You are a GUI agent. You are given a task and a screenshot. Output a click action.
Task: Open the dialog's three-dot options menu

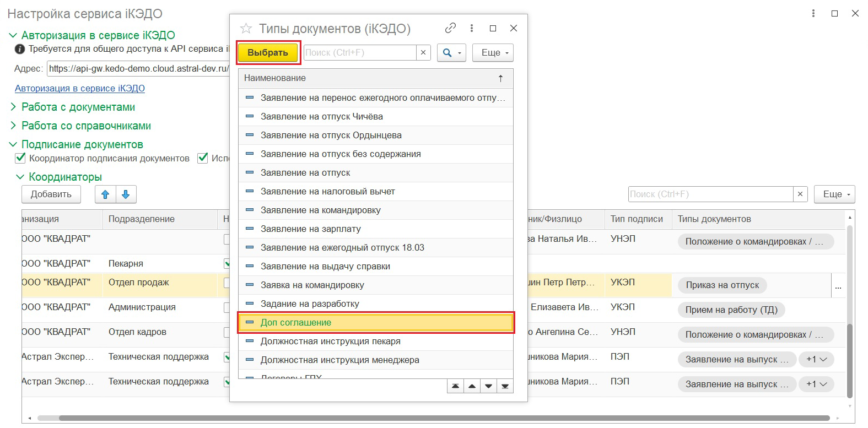pos(472,28)
